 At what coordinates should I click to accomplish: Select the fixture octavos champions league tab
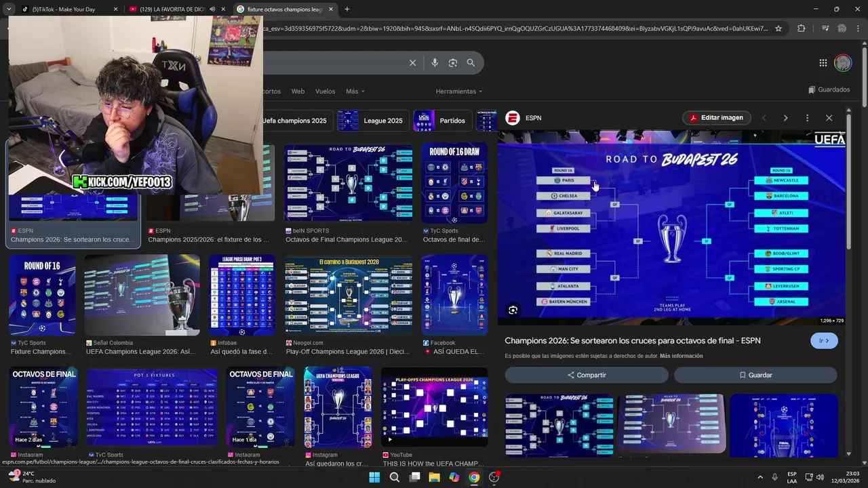coord(285,9)
